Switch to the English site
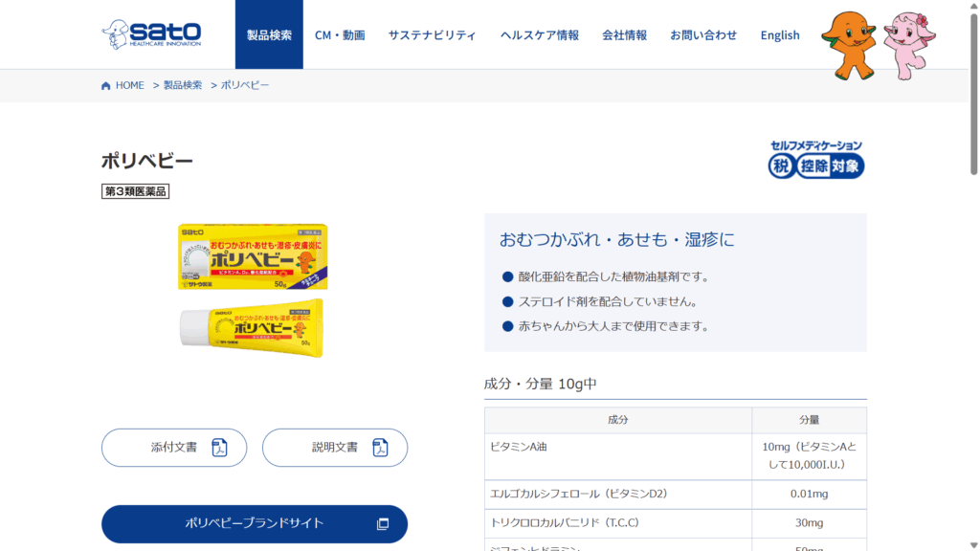Screen dimensions: 980x551 coord(780,35)
